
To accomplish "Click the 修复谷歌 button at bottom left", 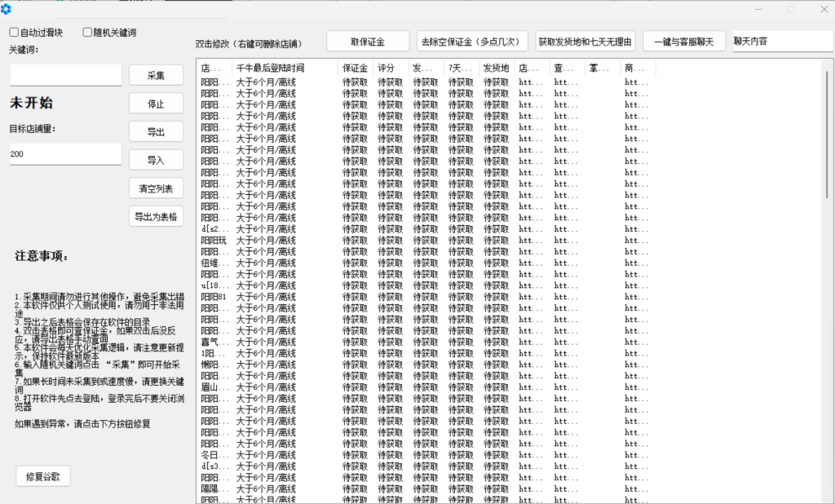I will point(42,475).
